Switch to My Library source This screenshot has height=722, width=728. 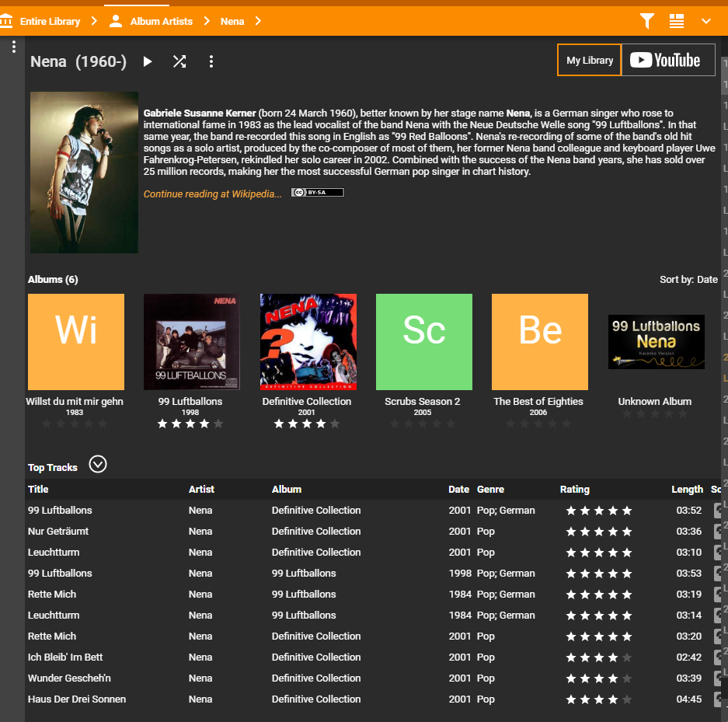590,60
